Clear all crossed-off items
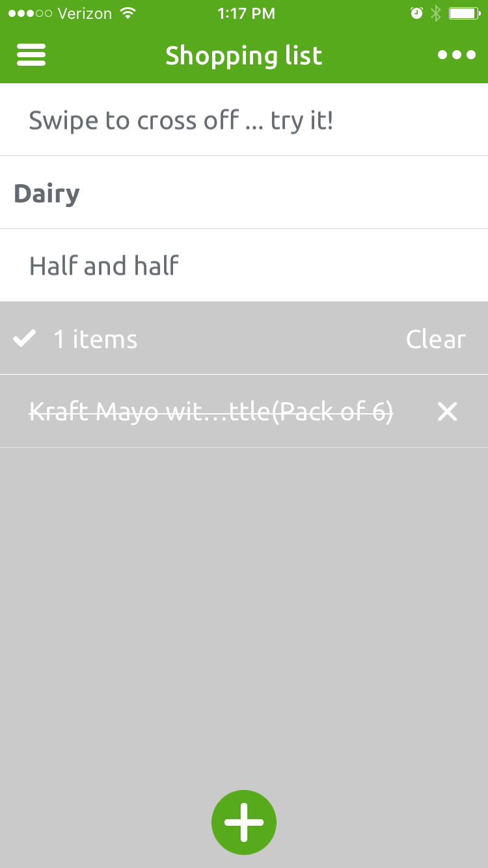488x868 pixels. click(436, 339)
